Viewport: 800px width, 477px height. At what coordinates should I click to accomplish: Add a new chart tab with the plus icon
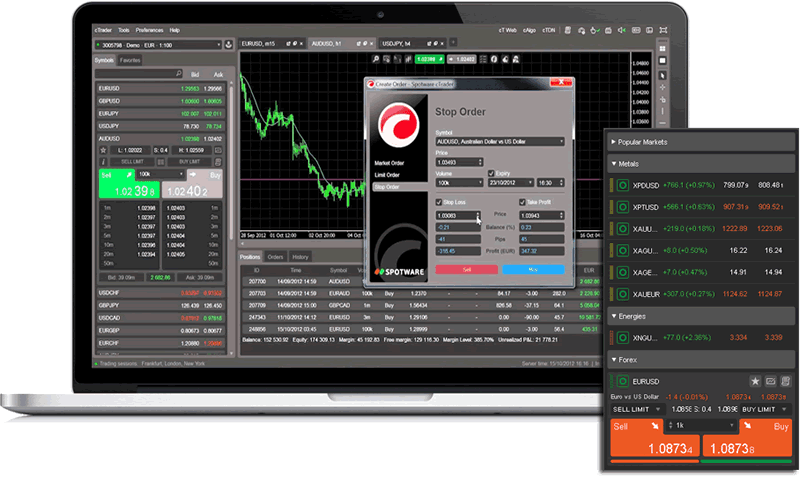[x=453, y=43]
